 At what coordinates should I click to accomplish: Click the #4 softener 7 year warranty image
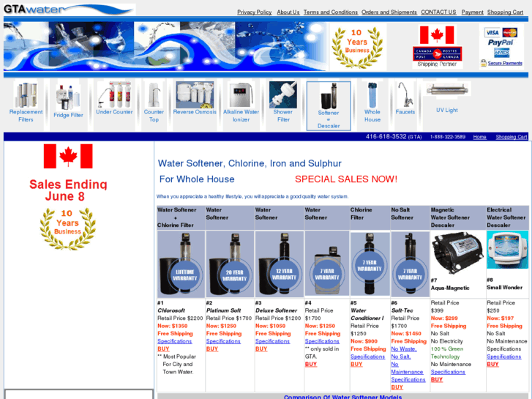pos(326,263)
